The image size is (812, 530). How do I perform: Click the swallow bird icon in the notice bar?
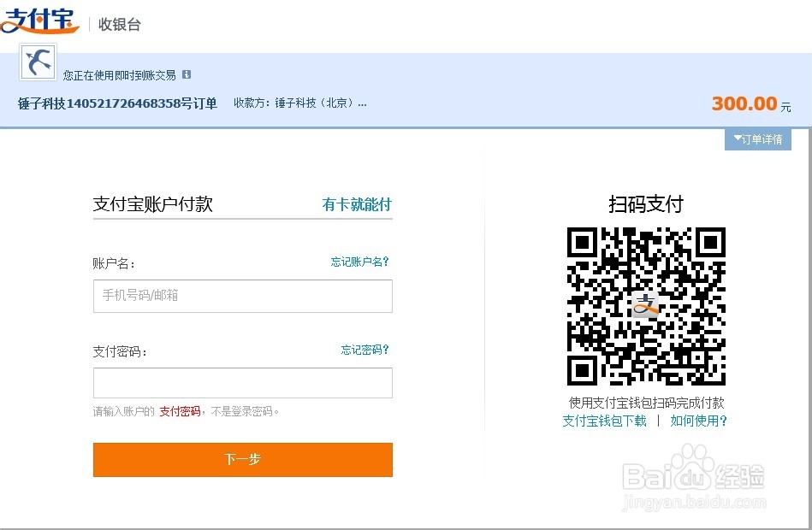(37, 62)
